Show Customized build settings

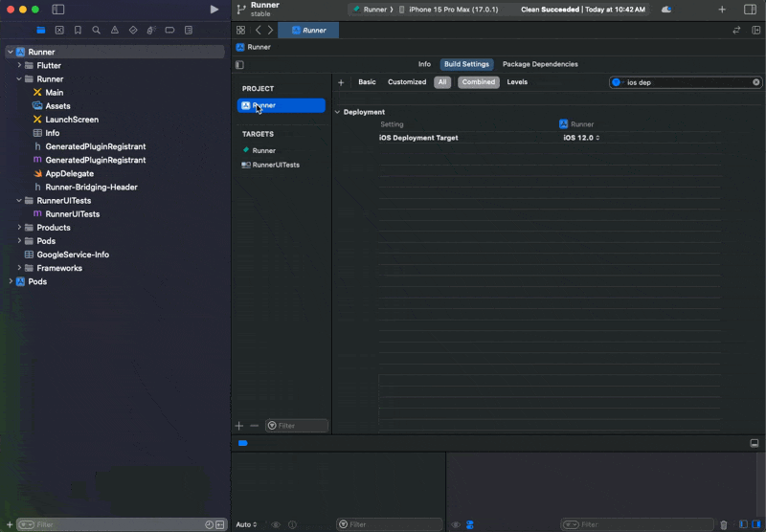(x=407, y=82)
